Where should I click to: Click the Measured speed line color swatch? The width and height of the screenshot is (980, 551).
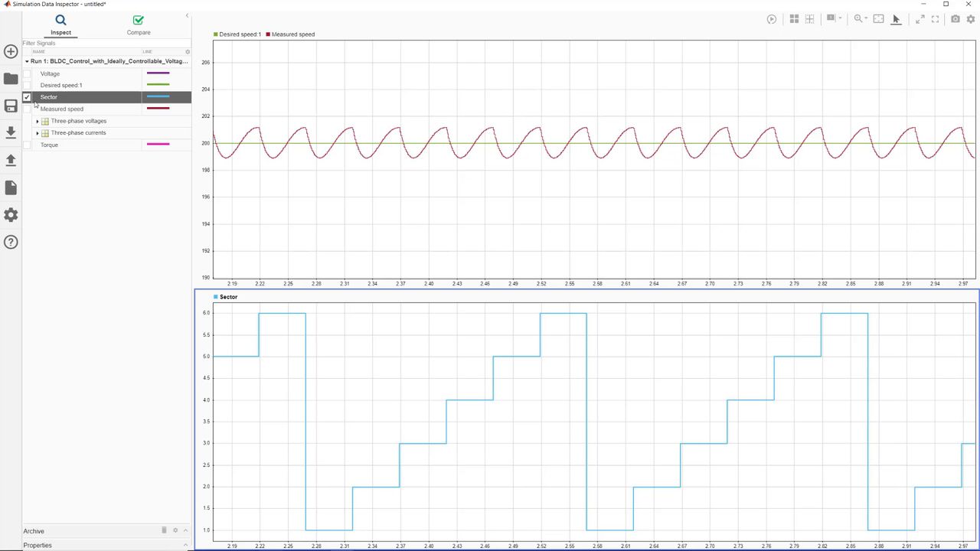[x=158, y=109]
